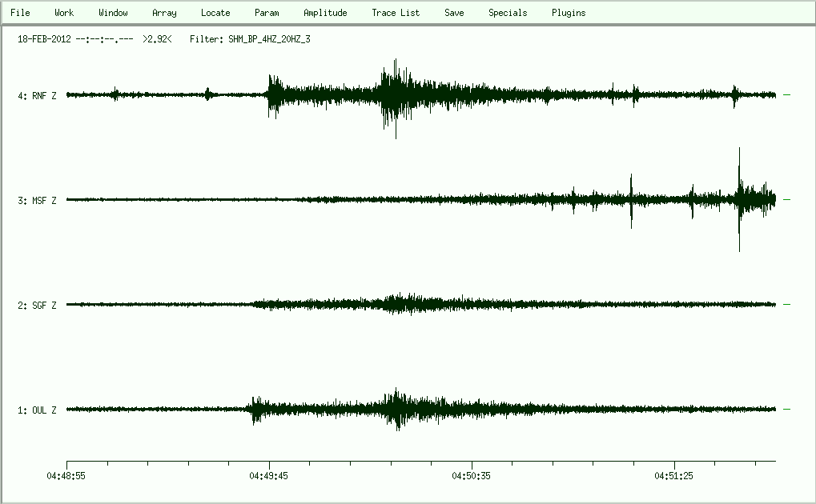Open the Window menu

(x=113, y=13)
